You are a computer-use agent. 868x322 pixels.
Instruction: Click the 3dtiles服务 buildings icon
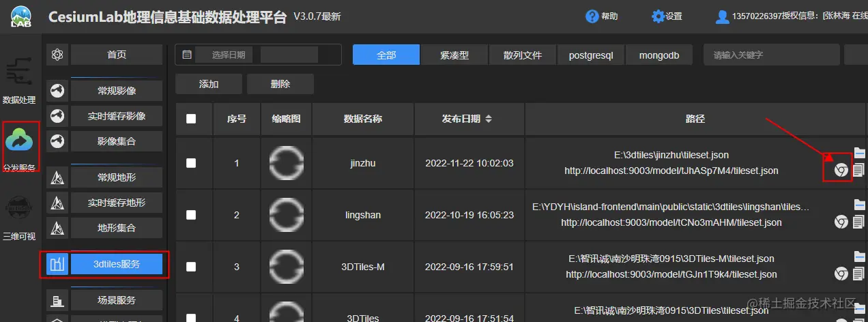pos(57,264)
